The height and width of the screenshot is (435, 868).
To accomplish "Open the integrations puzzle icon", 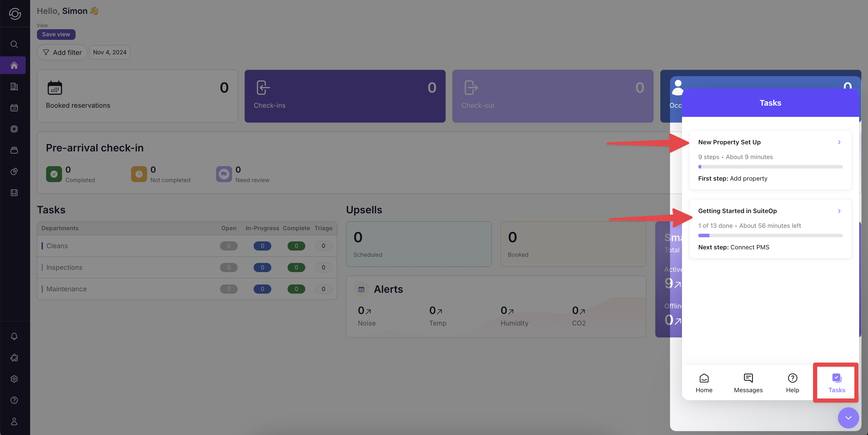I will [x=14, y=358].
